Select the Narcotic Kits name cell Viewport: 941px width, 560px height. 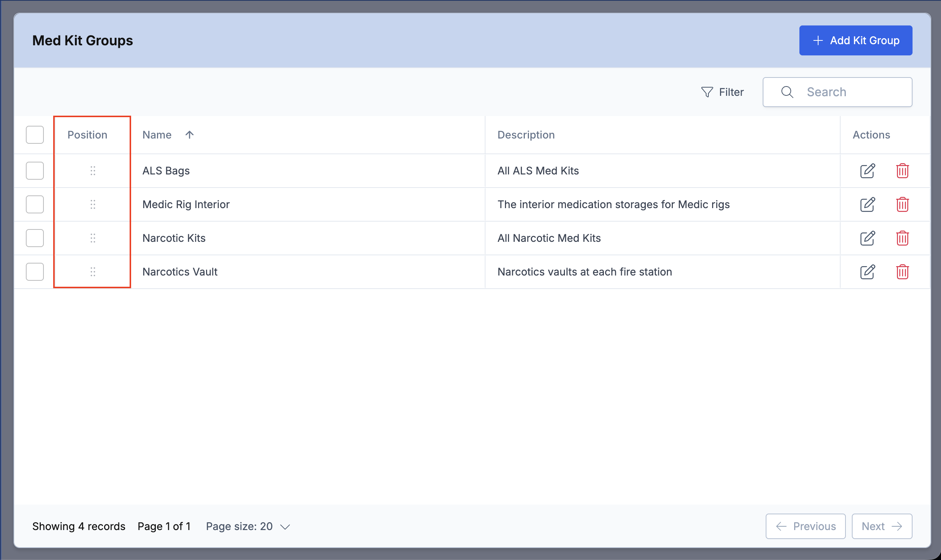[x=174, y=238]
